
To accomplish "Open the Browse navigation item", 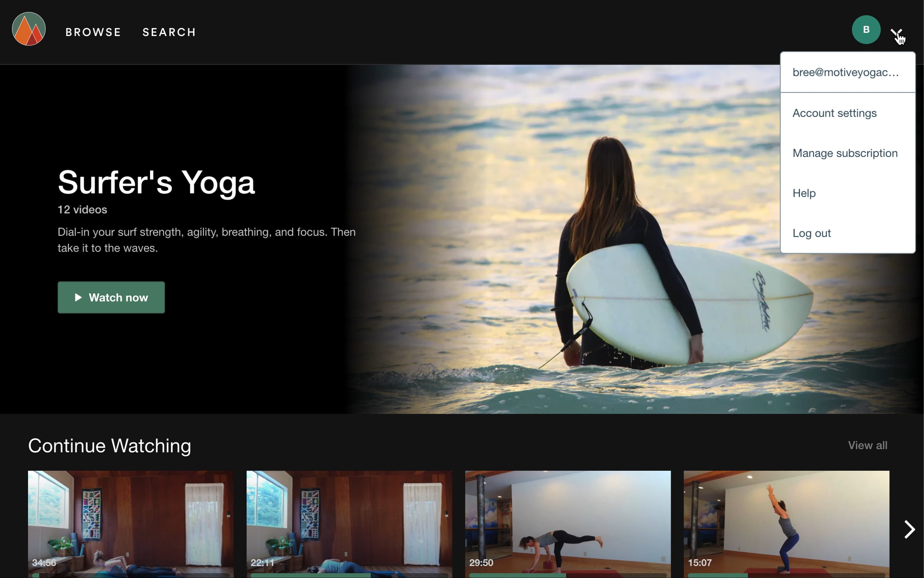I will tap(93, 32).
